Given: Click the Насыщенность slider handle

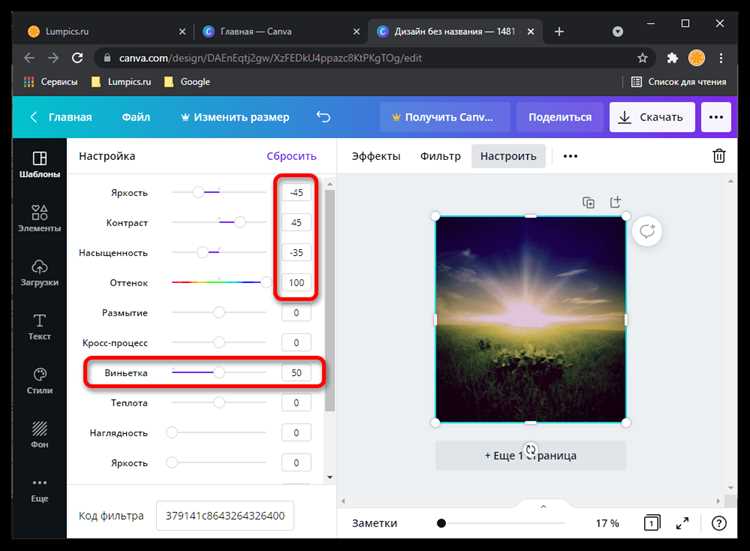Looking at the screenshot, I should click(x=202, y=252).
